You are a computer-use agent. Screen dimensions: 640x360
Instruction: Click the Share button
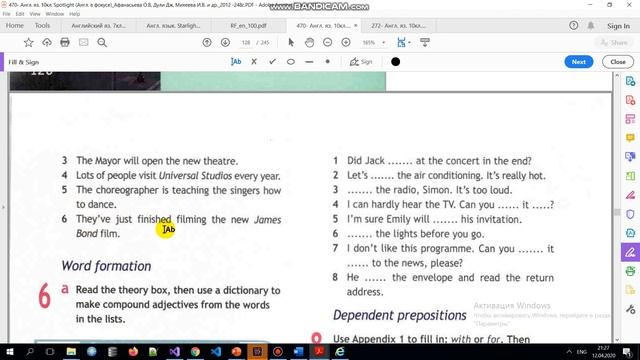(x=614, y=42)
